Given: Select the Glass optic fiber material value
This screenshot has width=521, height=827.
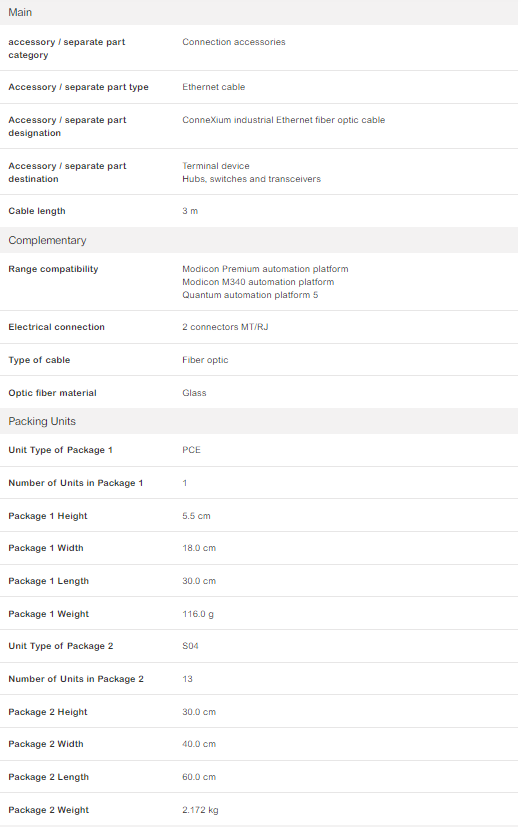Looking at the screenshot, I should 194,393.
